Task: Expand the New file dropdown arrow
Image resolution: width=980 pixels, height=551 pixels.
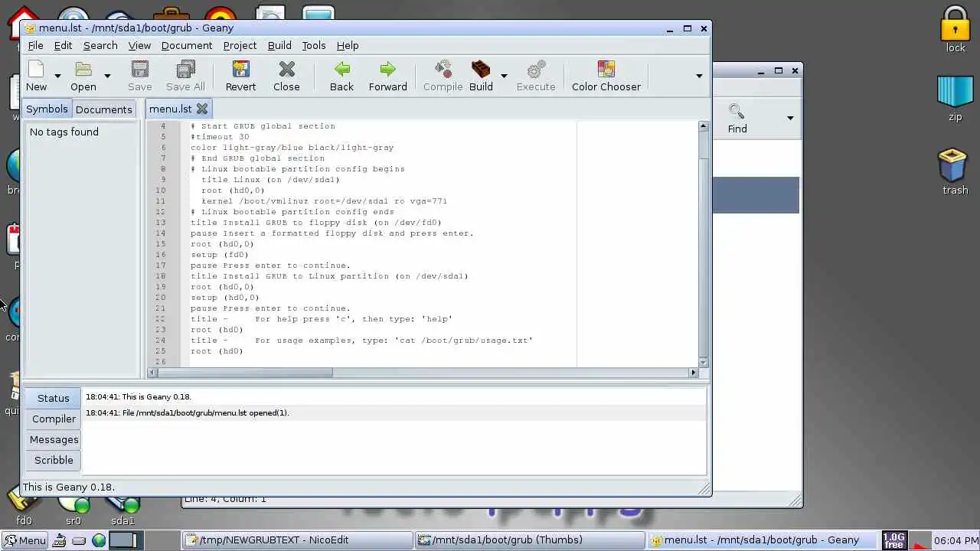Action: [x=57, y=76]
